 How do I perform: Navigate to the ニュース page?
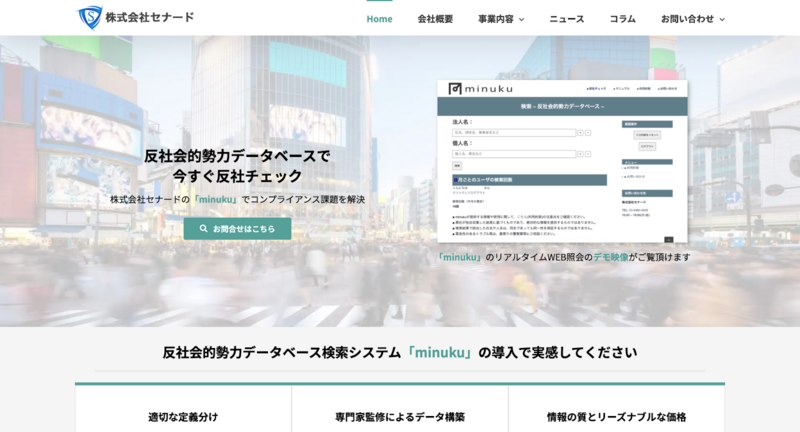pyautogui.click(x=567, y=19)
